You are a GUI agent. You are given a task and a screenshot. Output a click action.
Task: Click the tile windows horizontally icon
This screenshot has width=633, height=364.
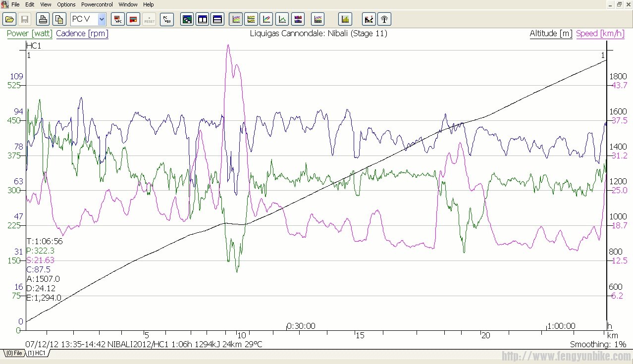click(x=217, y=19)
